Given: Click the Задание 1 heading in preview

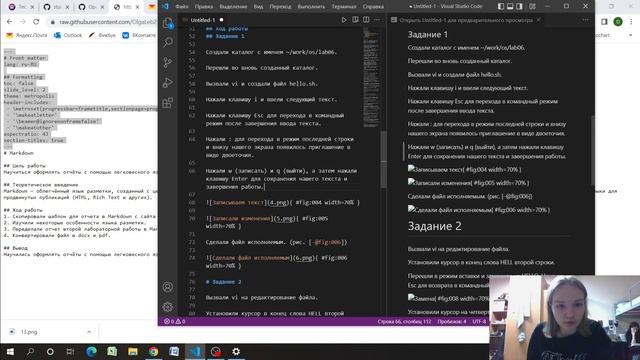Looking at the screenshot, I should 427,35.
